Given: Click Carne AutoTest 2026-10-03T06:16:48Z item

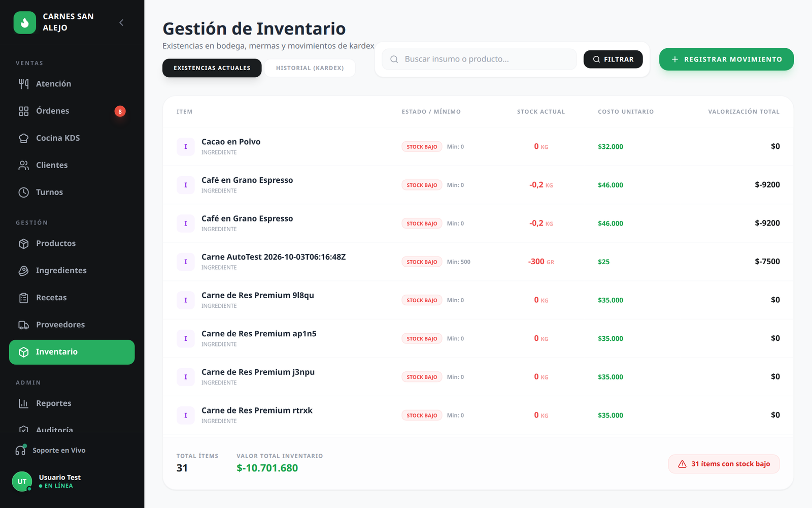Looking at the screenshot, I should (274, 257).
